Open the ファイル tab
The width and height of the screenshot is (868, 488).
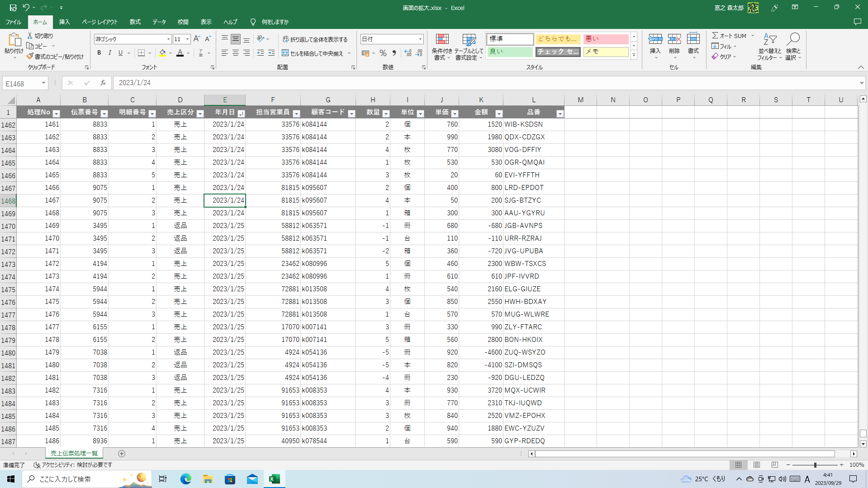tap(13, 22)
